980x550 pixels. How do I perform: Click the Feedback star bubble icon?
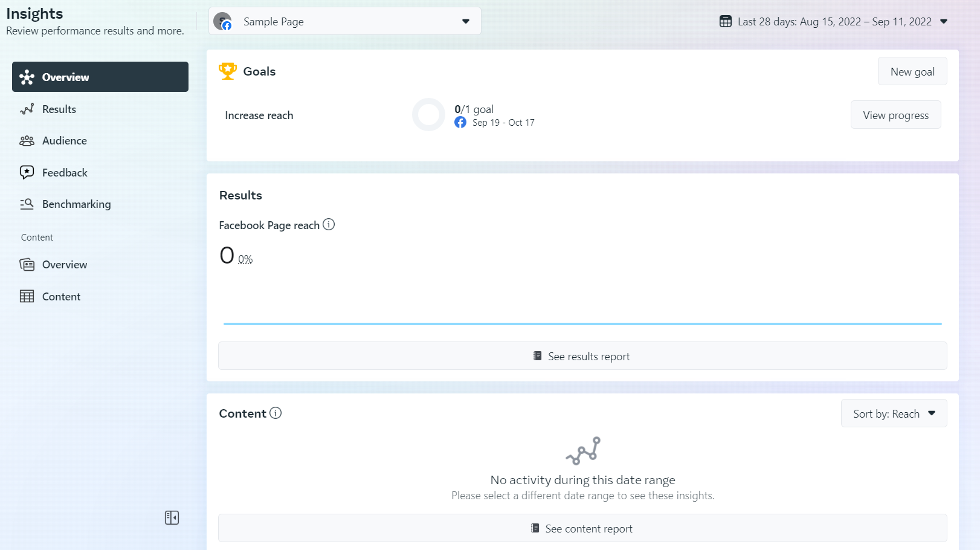coord(27,172)
